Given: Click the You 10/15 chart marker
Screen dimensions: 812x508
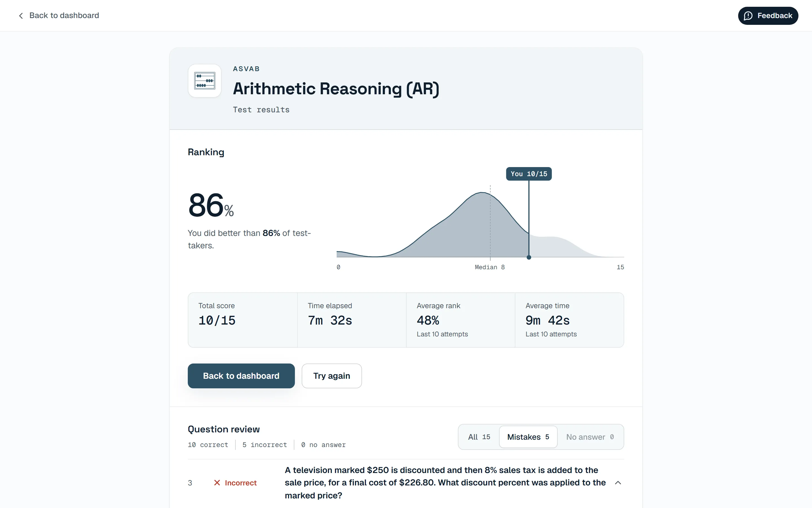Looking at the screenshot, I should (529, 174).
